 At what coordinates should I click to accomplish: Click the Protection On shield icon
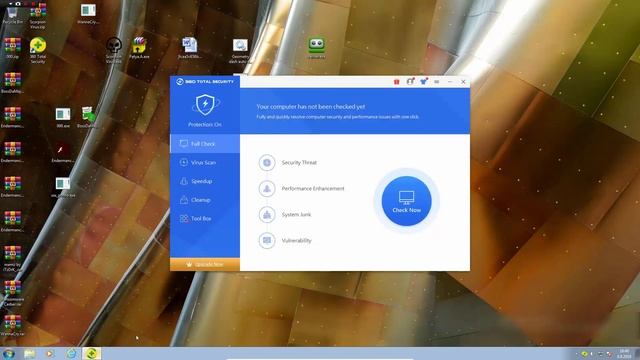205,105
